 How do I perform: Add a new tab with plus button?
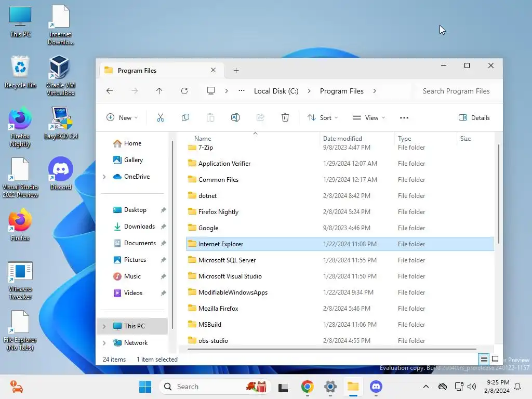pos(236,70)
